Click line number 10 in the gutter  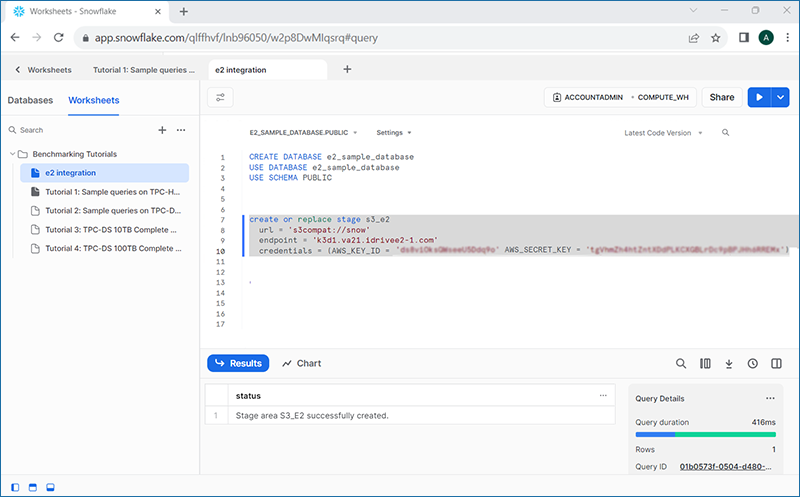click(220, 251)
